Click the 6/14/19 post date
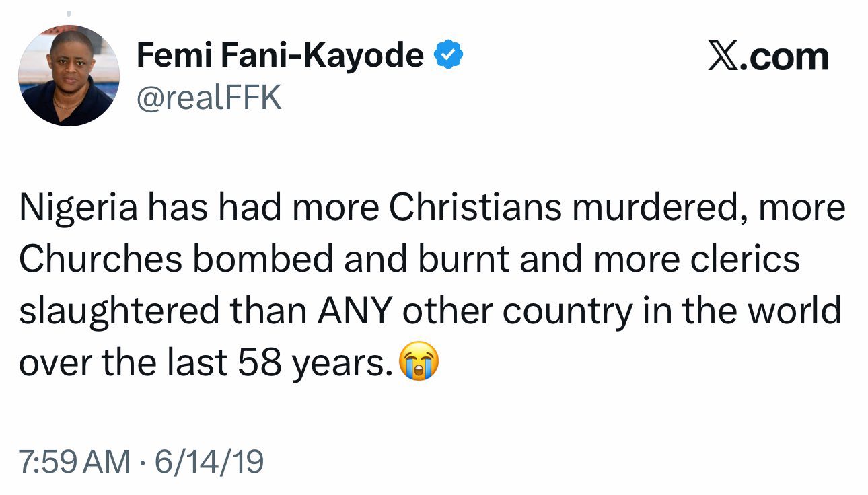 click(209, 461)
